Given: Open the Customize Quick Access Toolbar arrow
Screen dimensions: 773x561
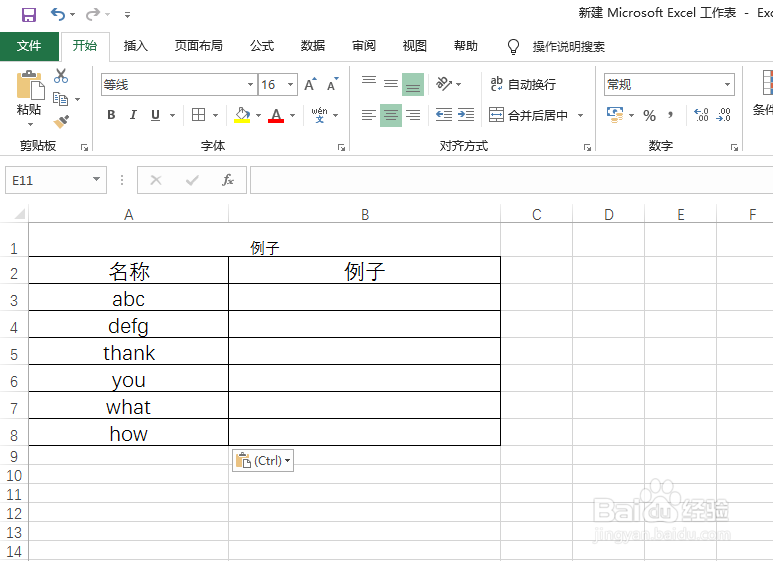Looking at the screenshot, I should pos(127,15).
